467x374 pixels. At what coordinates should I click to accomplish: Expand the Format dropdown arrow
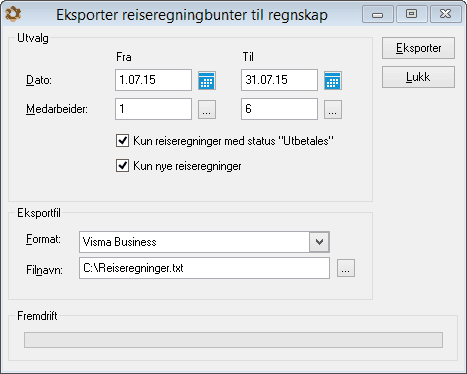coord(319,242)
